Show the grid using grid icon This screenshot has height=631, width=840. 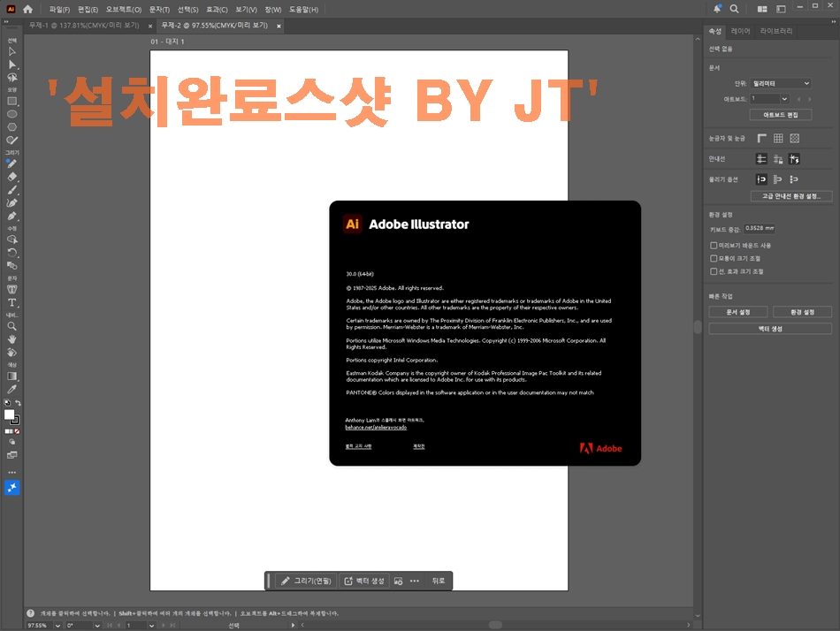point(778,139)
